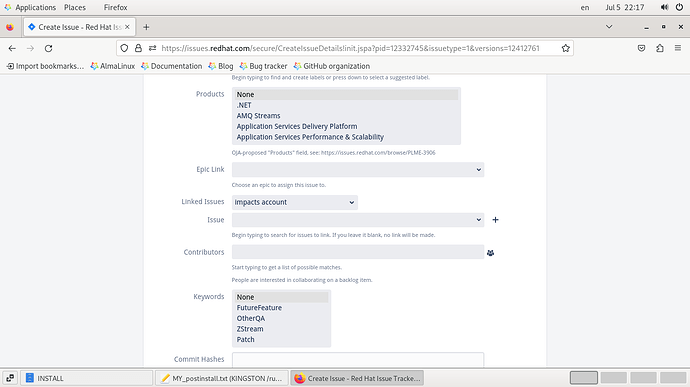Select None in Keywords list
The image size is (690, 387).
coord(282,297)
